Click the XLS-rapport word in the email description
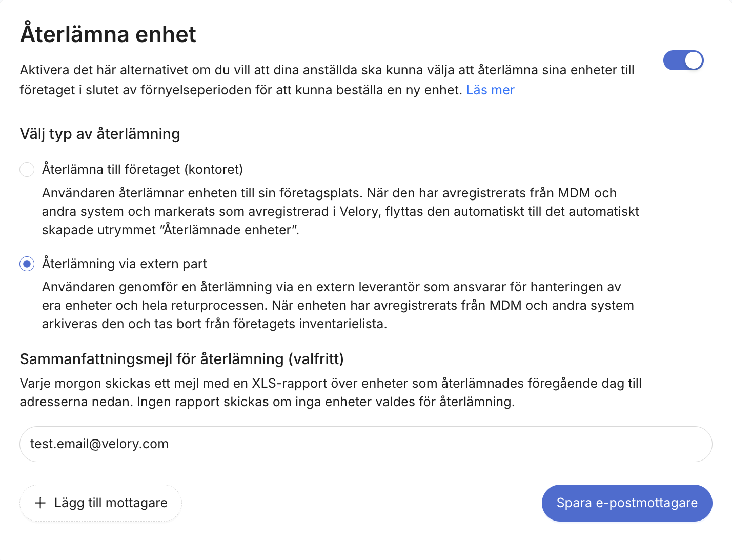732x560 pixels. [290, 383]
